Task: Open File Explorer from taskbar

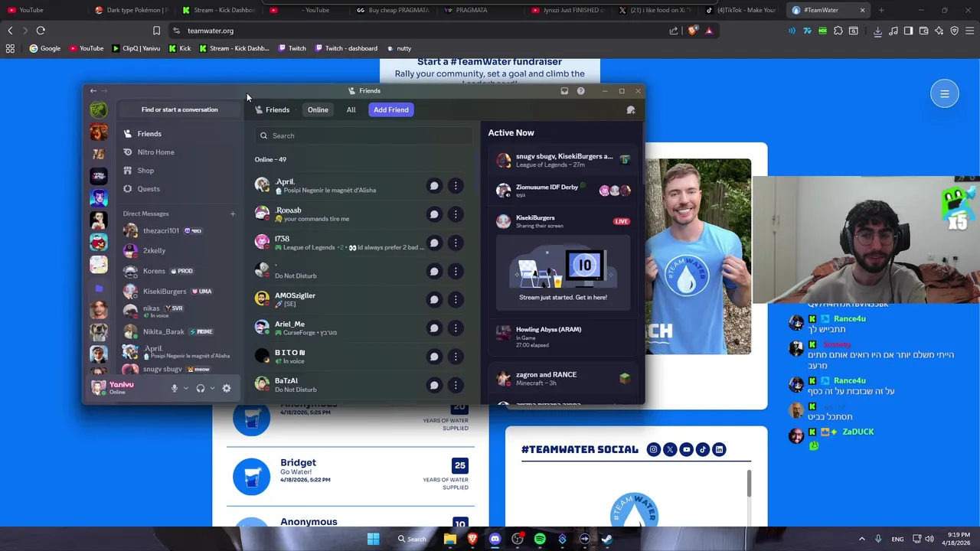Action: coord(450,539)
